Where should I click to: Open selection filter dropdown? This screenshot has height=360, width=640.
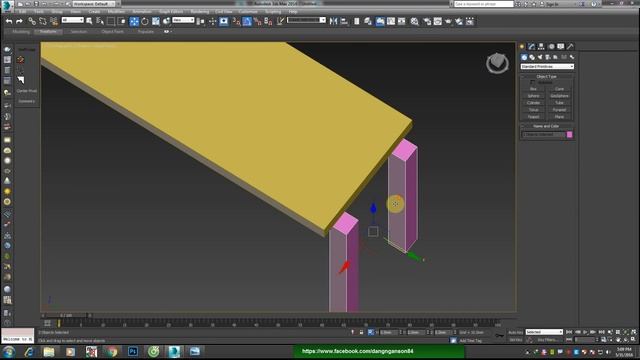[x=72, y=20]
